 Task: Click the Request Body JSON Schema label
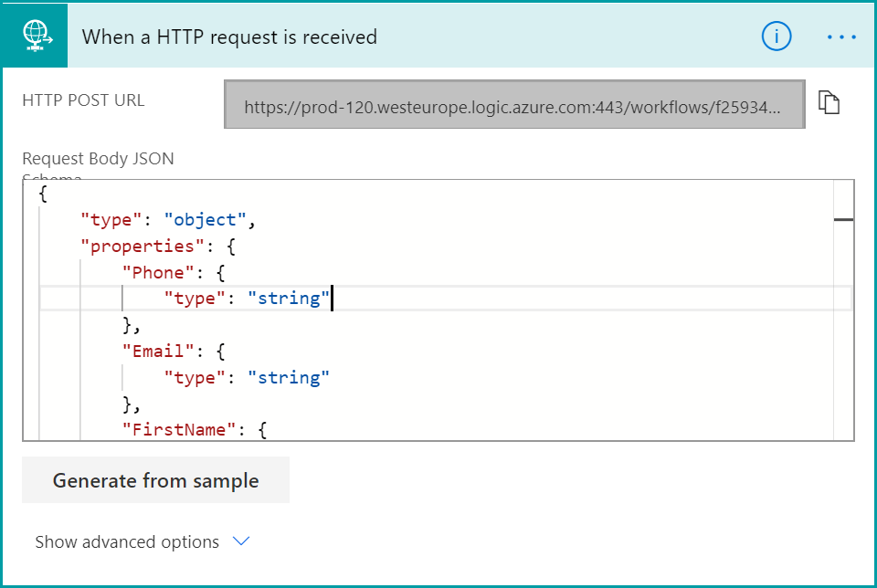tap(98, 165)
